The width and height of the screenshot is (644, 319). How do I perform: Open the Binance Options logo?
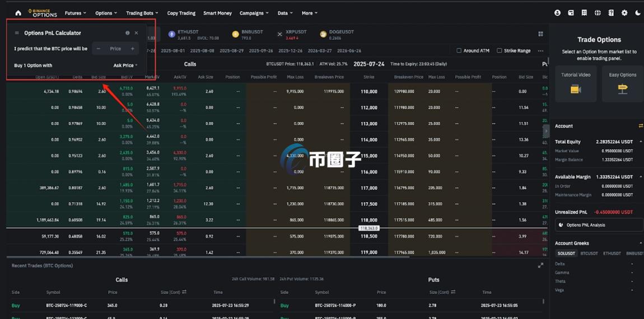coord(43,13)
